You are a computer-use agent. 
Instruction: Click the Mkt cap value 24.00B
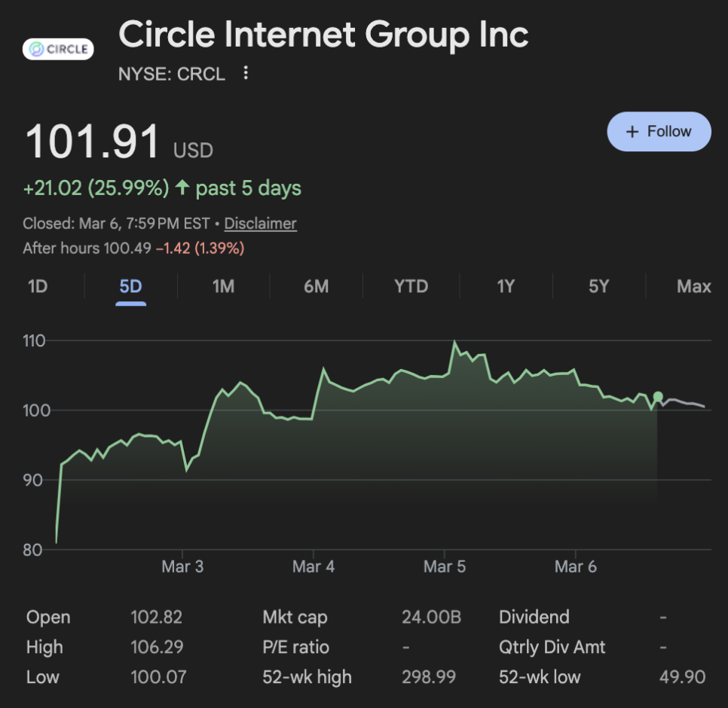point(431,618)
